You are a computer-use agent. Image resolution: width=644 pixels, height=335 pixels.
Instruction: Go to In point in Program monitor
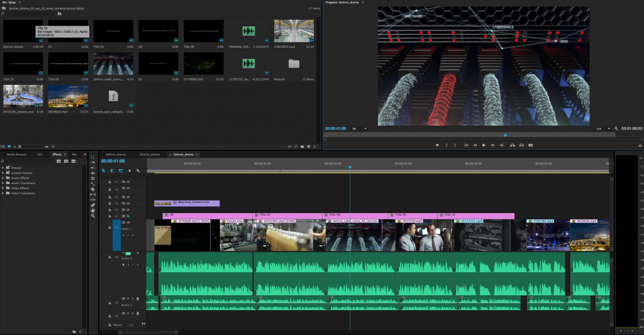pos(466,145)
